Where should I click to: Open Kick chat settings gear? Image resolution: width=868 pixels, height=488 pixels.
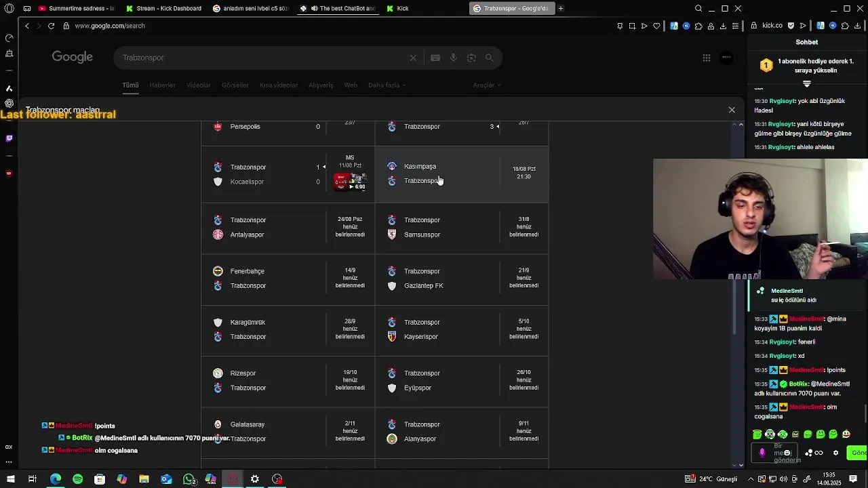point(835,453)
